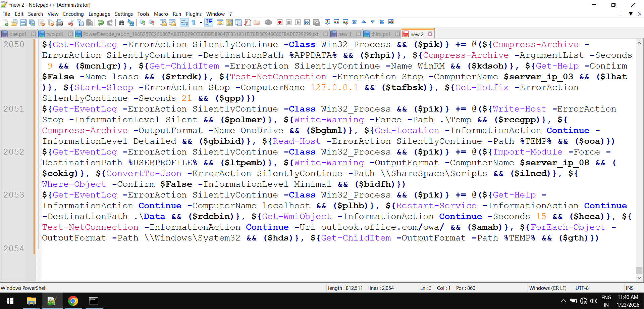
Task: Save all open documents via Save All icon
Action: point(32,22)
